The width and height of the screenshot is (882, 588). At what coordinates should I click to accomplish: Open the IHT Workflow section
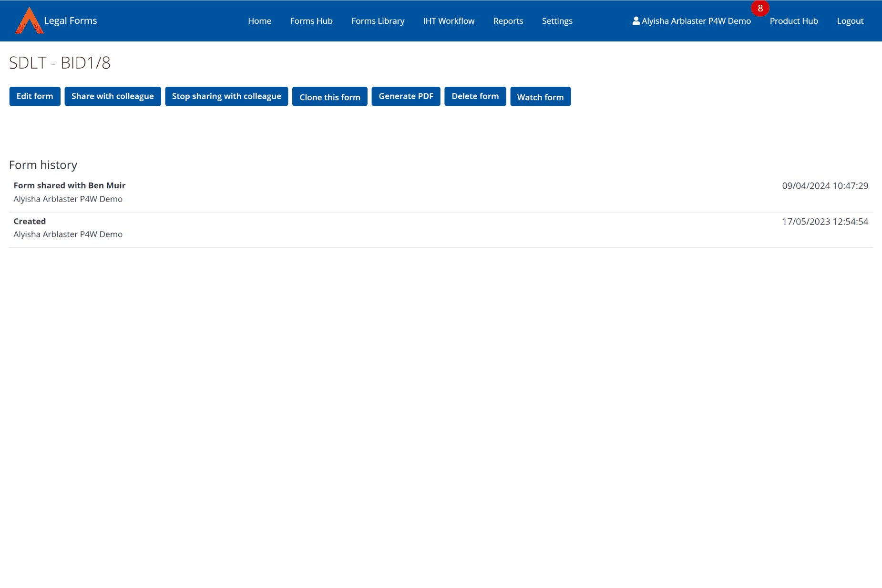(448, 20)
